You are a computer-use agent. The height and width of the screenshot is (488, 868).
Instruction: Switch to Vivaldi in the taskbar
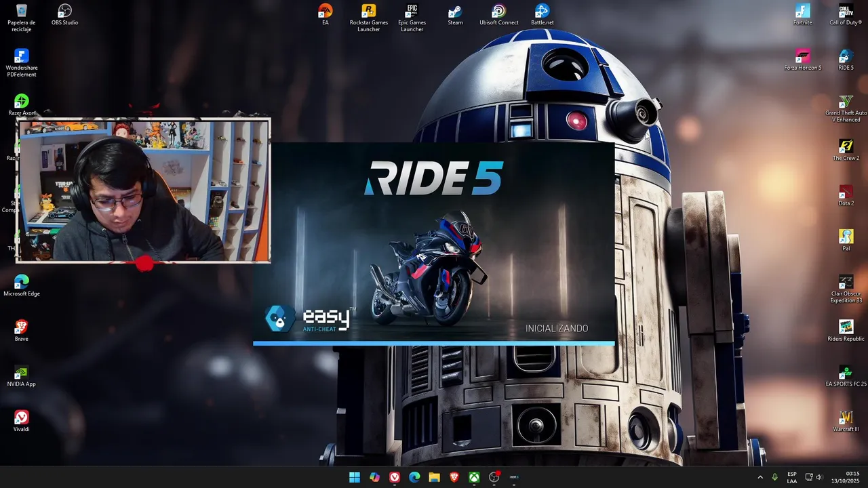(395, 477)
